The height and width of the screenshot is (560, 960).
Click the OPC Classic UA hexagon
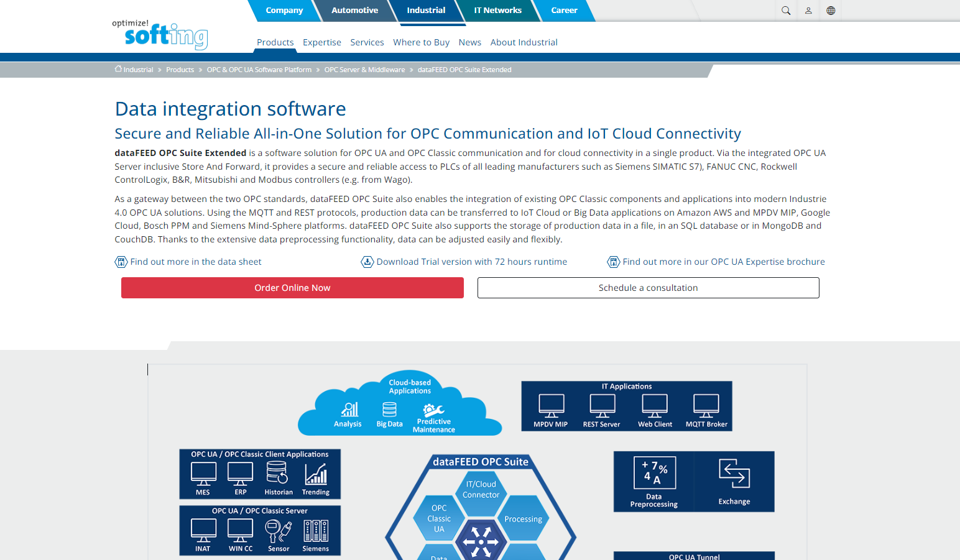[439, 518]
